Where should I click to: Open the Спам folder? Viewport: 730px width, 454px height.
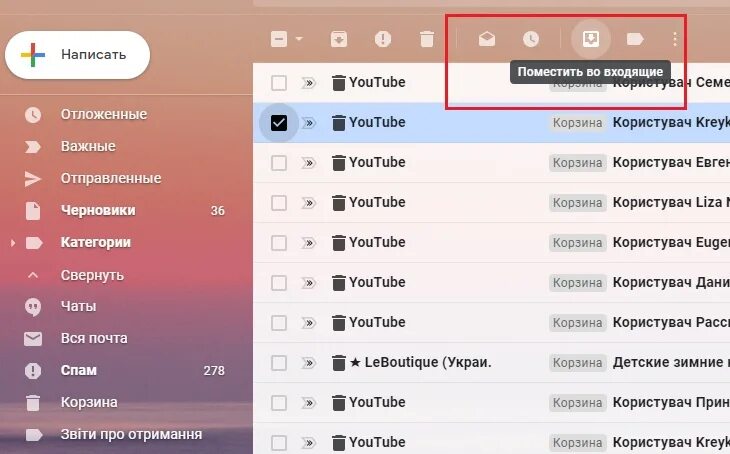79,371
